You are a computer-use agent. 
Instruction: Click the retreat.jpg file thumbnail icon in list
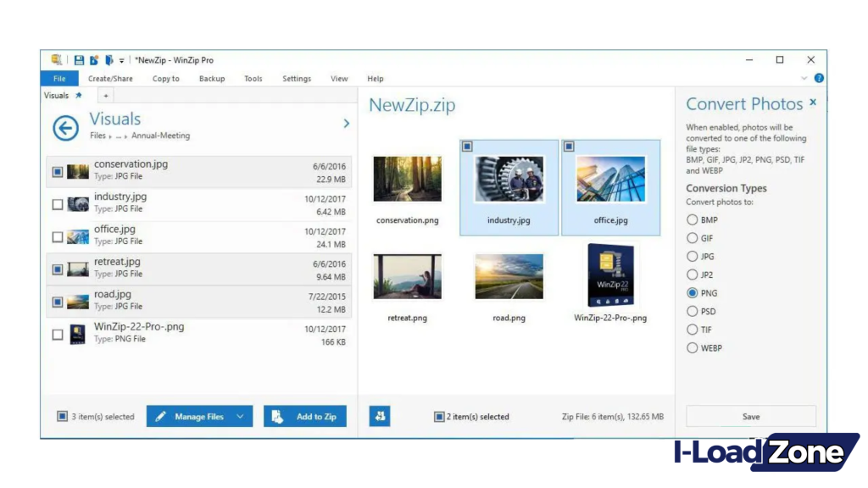(77, 269)
